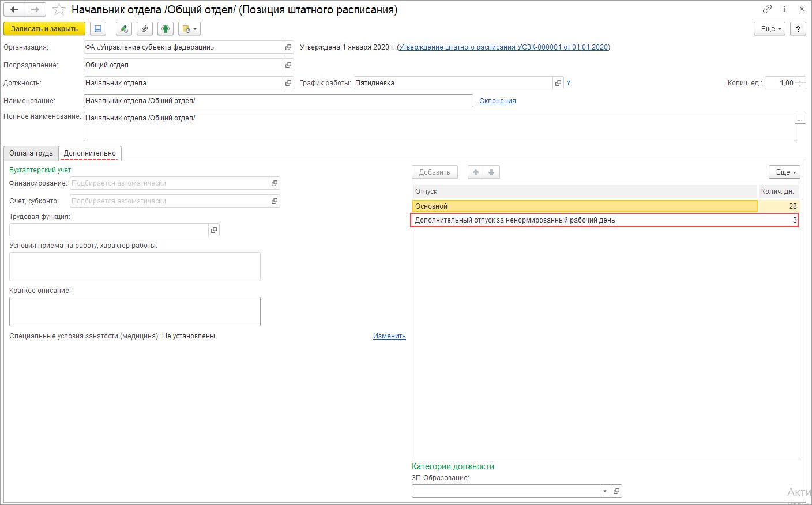Image resolution: width=812 pixels, height=505 pixels.
Task: Copy link via the chain icon
Action: tap(767, 9)
